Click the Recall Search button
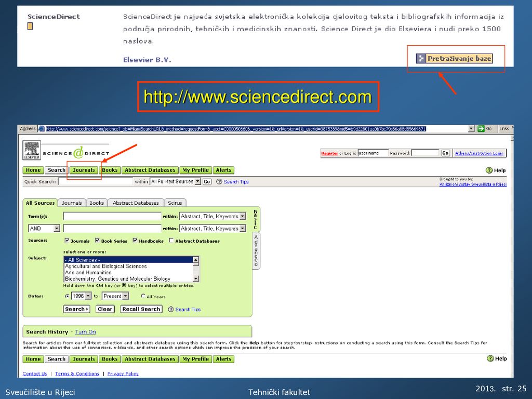Image resolution: width=532 pixels, height=399 pixels. click(x=141, y=309)
